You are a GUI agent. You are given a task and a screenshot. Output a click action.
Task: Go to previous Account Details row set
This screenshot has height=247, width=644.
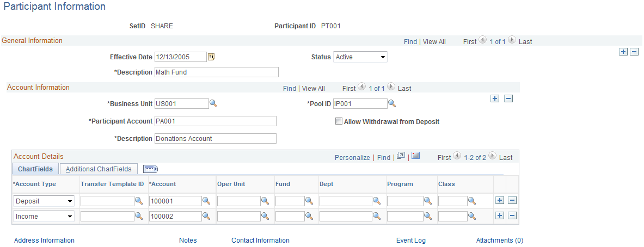point(457,156)
